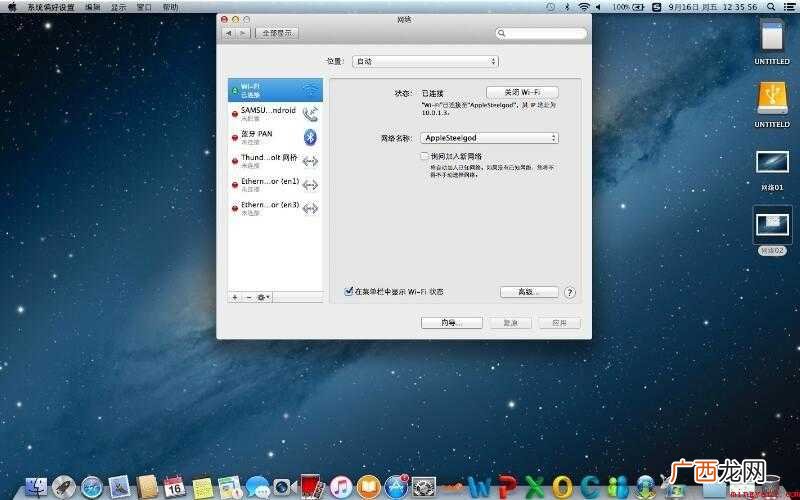Image resolution: width=800 pixels, height=500 pixels.
Task: Open System Preferences gear in Dock
Action: coord(424,487)
